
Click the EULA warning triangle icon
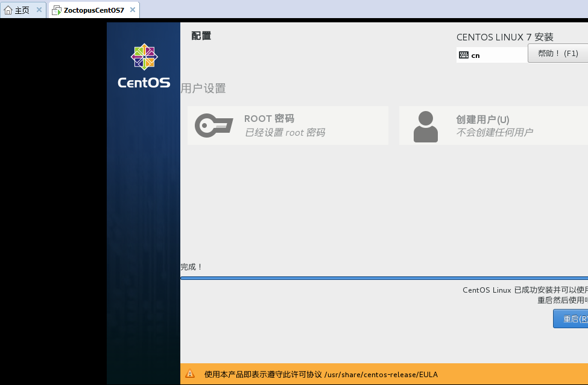click(190, 374)
